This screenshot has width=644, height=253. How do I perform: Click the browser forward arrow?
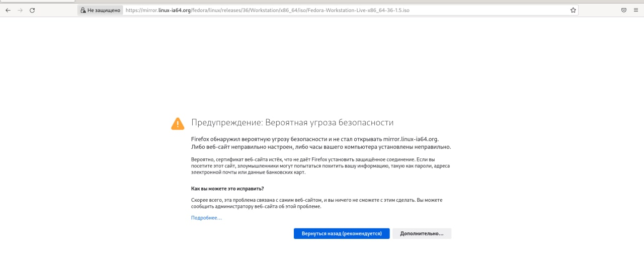pyautogui.click(x=20, y=10)
